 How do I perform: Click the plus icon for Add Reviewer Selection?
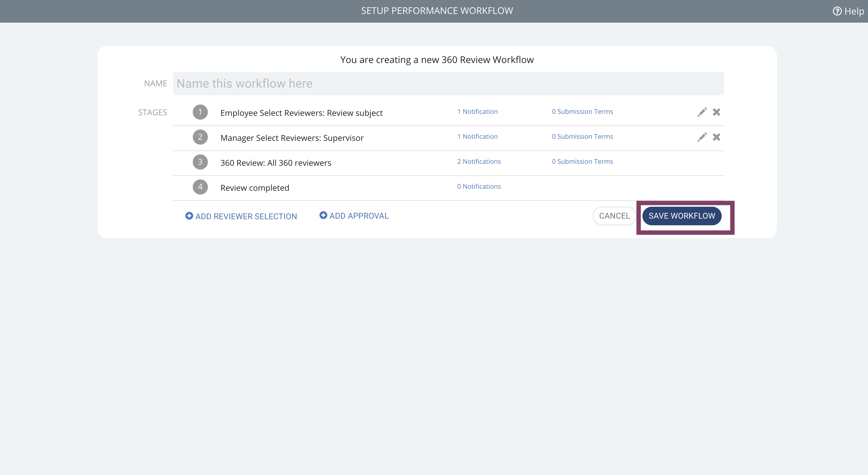(x=189, y=216)
